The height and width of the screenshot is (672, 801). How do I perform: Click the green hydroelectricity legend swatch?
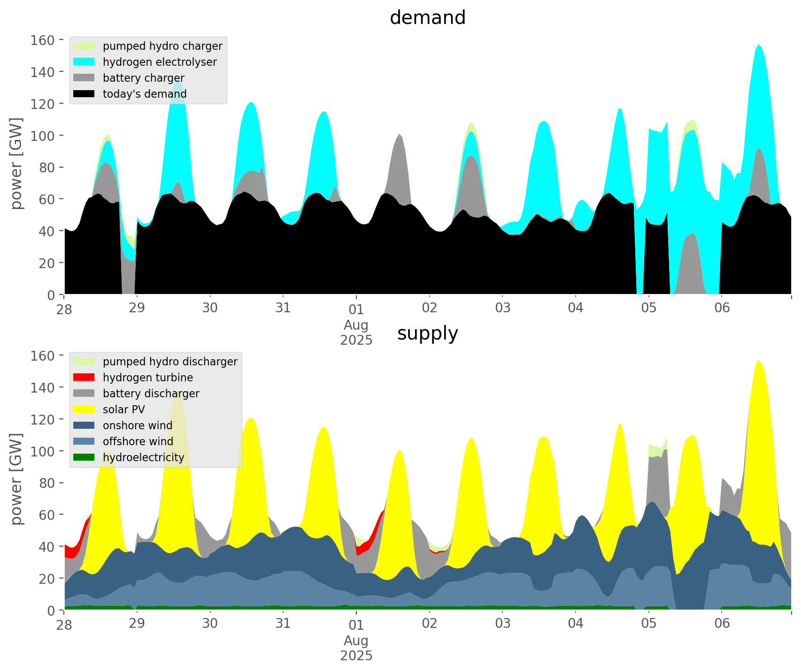[x=84, y=457]
